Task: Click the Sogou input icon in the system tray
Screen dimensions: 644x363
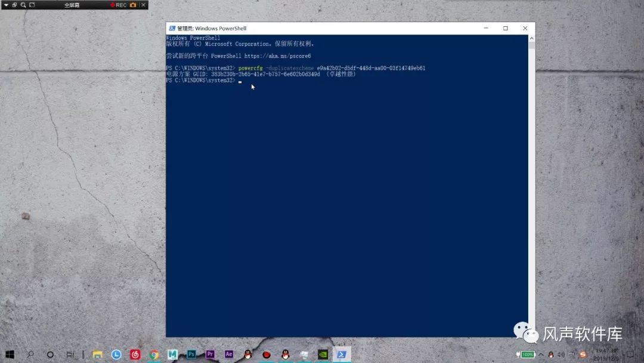Action: [583, 354]
